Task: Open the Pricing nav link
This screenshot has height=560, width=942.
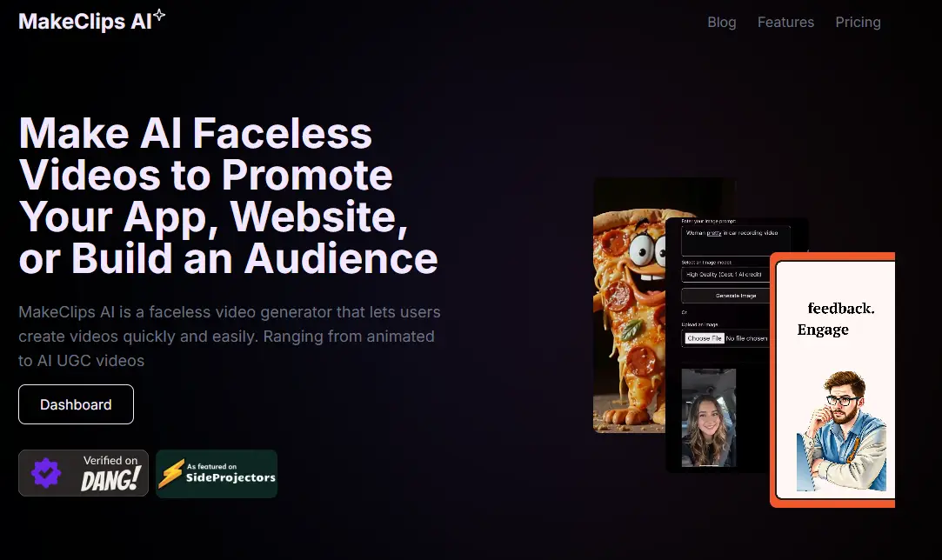Action: pyautogui.click(x=858, y=23)
